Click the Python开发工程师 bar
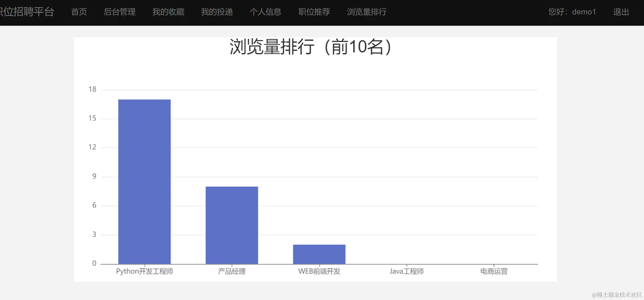 coord(145,182)
